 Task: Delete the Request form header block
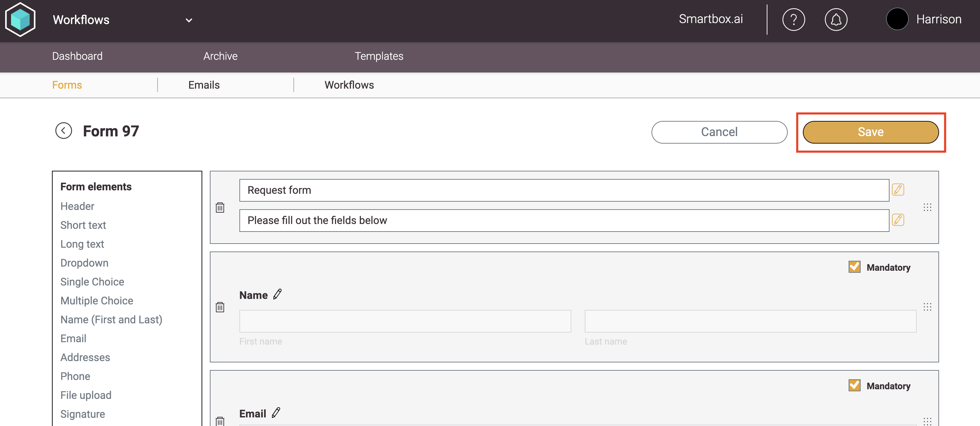coord(220,208)
